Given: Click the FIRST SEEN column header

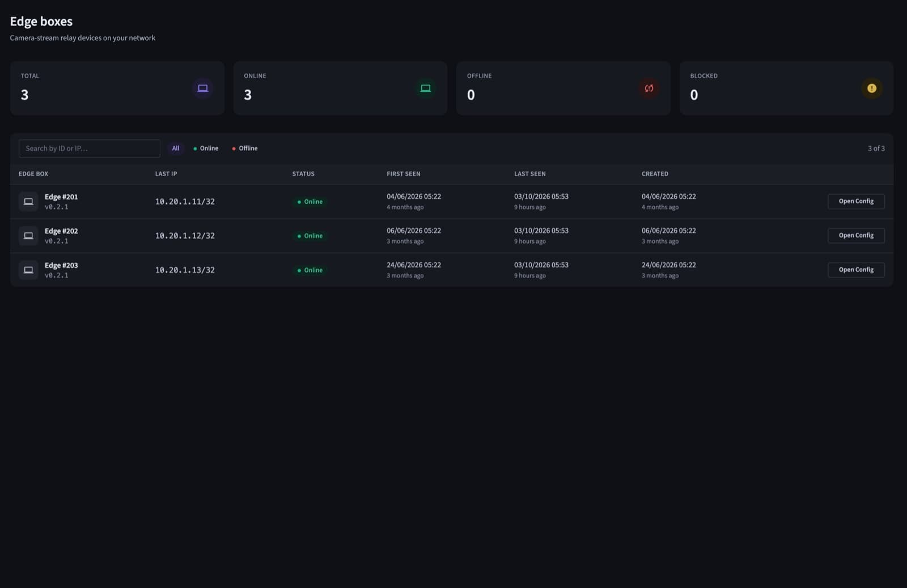Looking at the screenshot, I should coord(404,174).
